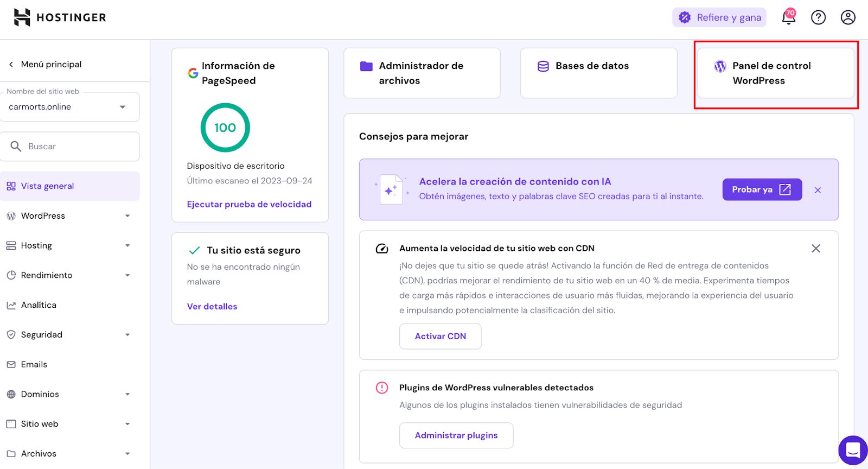The width and height of the screenshot is (868, 469).
Task: Open the Administrador de archivos card
Action: click(x=422, y=73)
